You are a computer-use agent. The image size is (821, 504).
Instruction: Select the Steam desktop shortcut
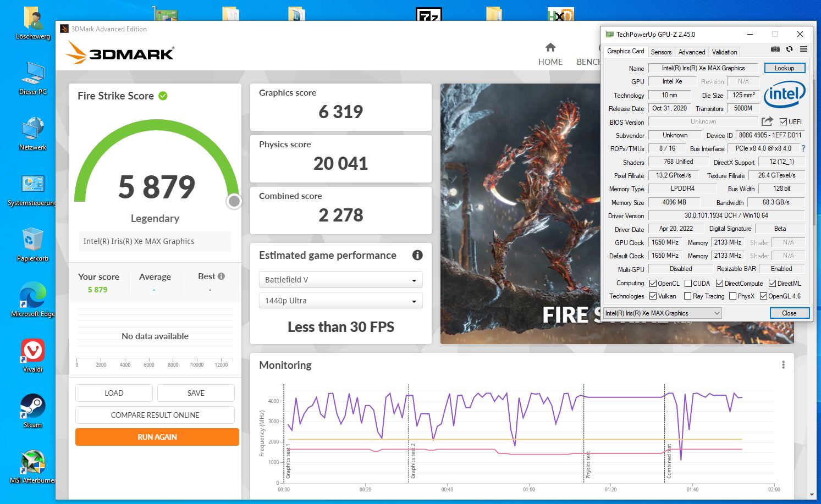[x=33, y=412]
